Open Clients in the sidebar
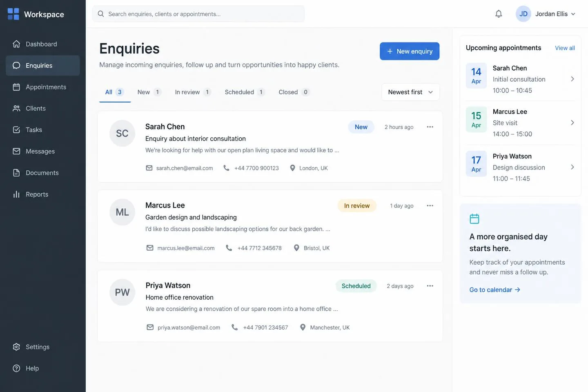Screen dimensions: 588x392 point(43,108)
